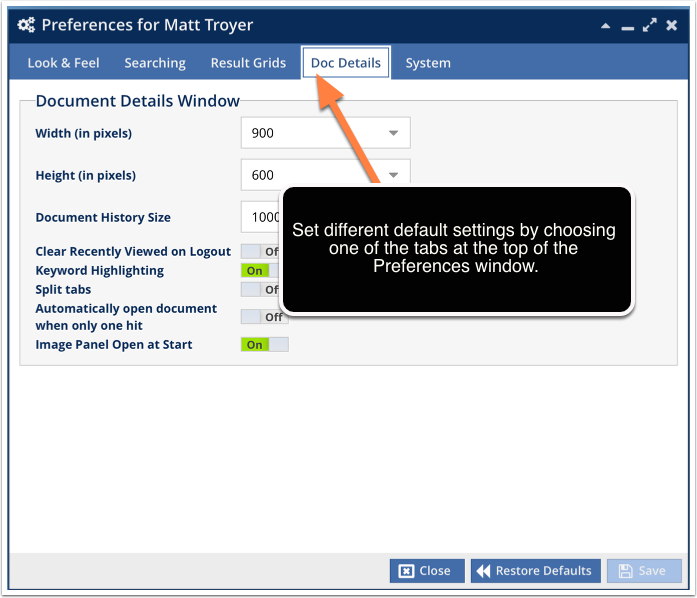Click the Close button

pyautogui.click(x=427, y=571)
